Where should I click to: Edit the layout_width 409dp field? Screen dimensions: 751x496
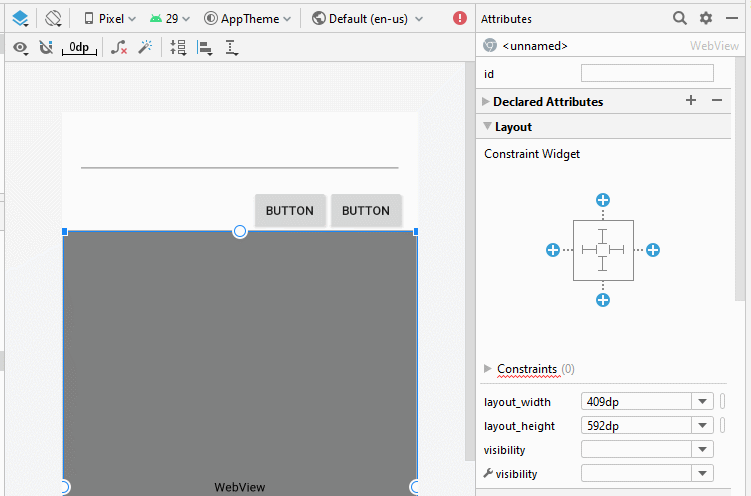(636, 401)
